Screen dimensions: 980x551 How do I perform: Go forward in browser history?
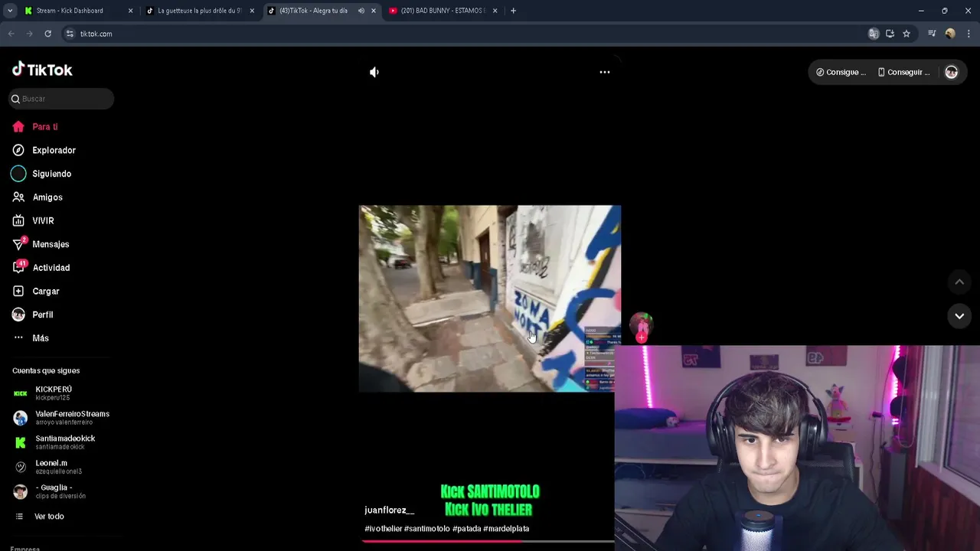click(30, 34)
